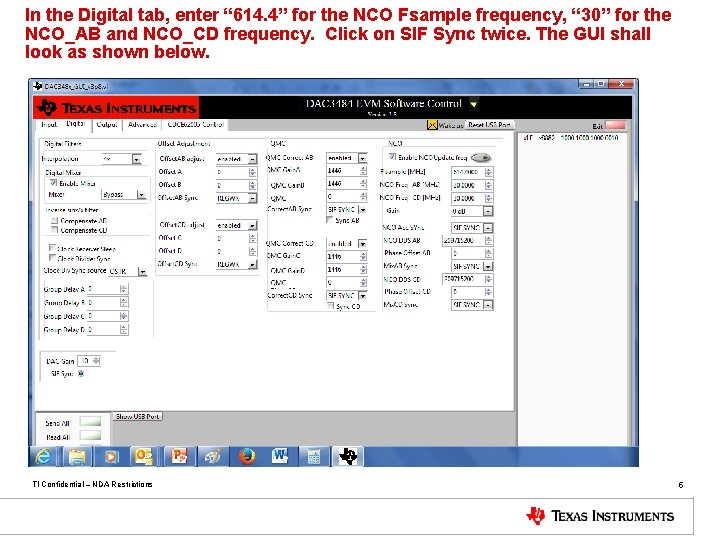The image size is (720, 540).
Task: Select the TI DAC GUI taskbar icon
Action: pyautogui.click(x=348, y=456)
